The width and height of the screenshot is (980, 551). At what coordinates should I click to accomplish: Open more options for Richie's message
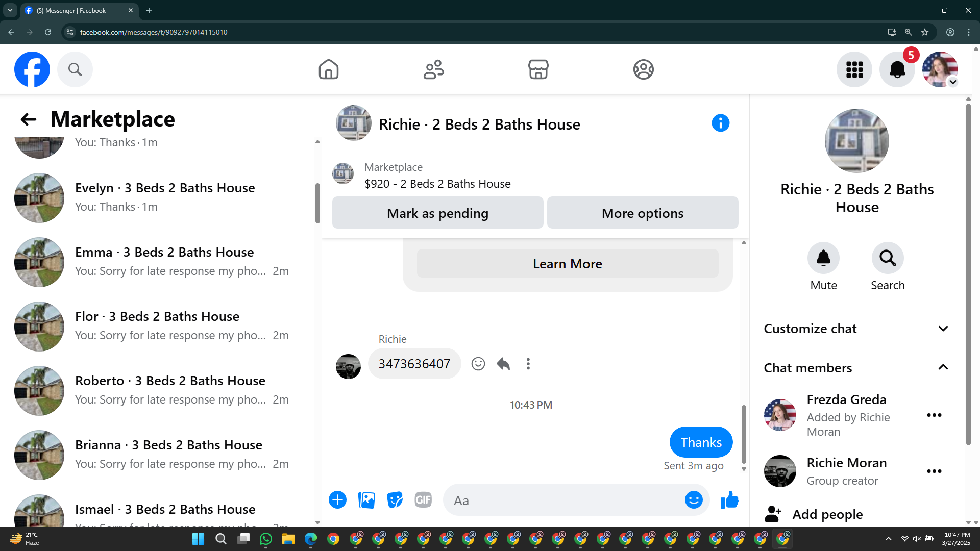click(x=528, y=364)
